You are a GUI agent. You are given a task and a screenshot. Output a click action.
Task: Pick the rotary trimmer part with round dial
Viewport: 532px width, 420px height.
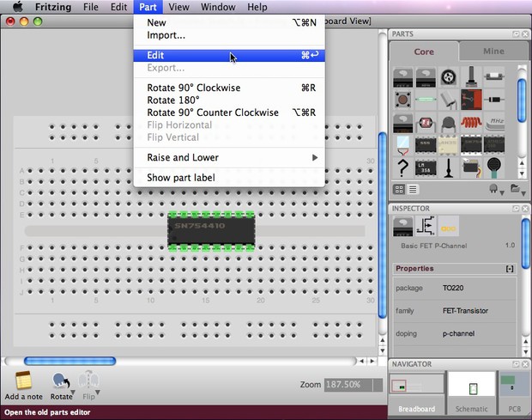coord(448,77)
